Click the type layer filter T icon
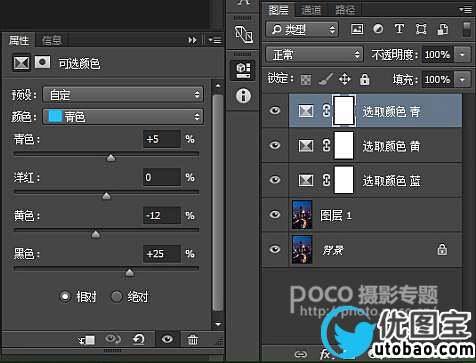The image size is (476, 363). 399,29
